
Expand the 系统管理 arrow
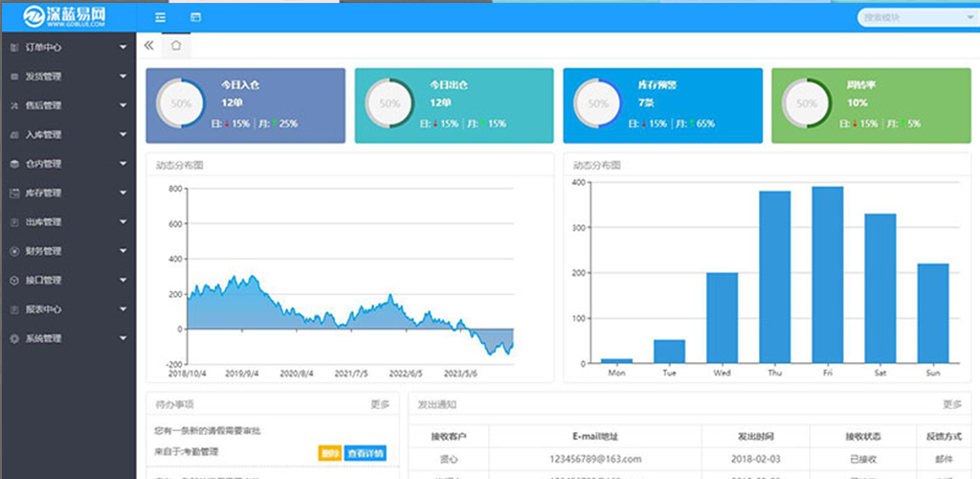click(123, 337)
